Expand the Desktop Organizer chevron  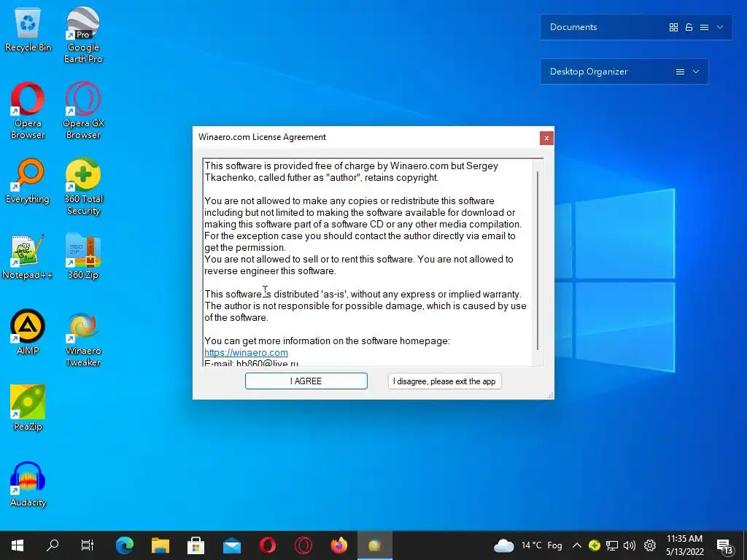pos(696,71)
